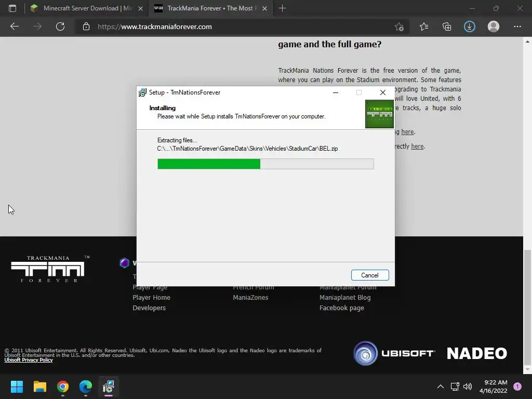Screen dimensions: 532x399
Task: Open the Maniaplanet Blog link
Action: (345, 298)
